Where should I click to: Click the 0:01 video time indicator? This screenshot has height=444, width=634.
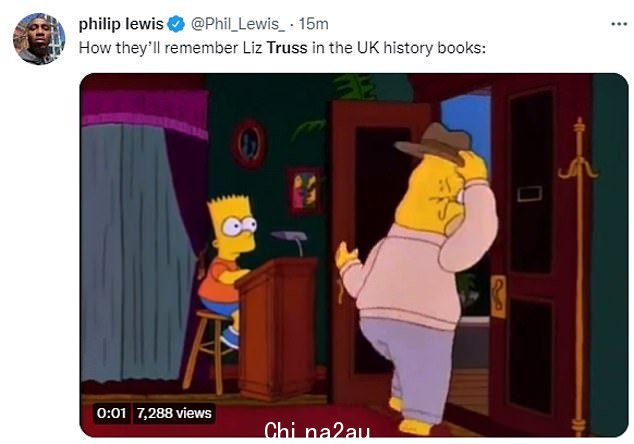tap(111, 413)
